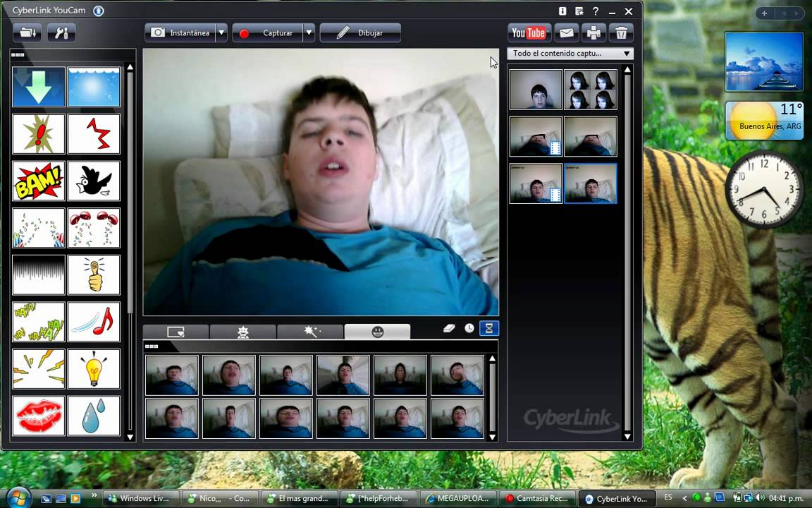Select the thumbs up effect
This screenshot has width=812, height=508.
94,274
